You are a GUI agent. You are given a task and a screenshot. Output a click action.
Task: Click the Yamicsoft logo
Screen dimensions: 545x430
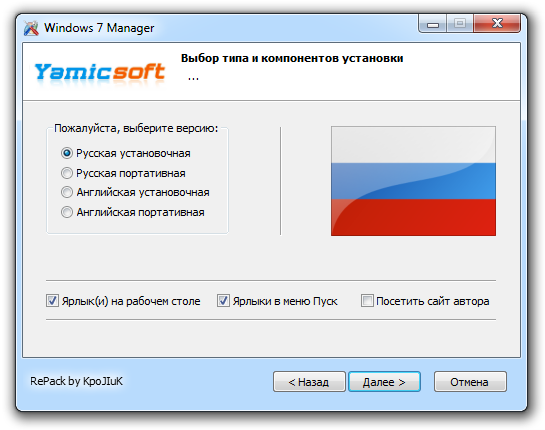(99, 73)
